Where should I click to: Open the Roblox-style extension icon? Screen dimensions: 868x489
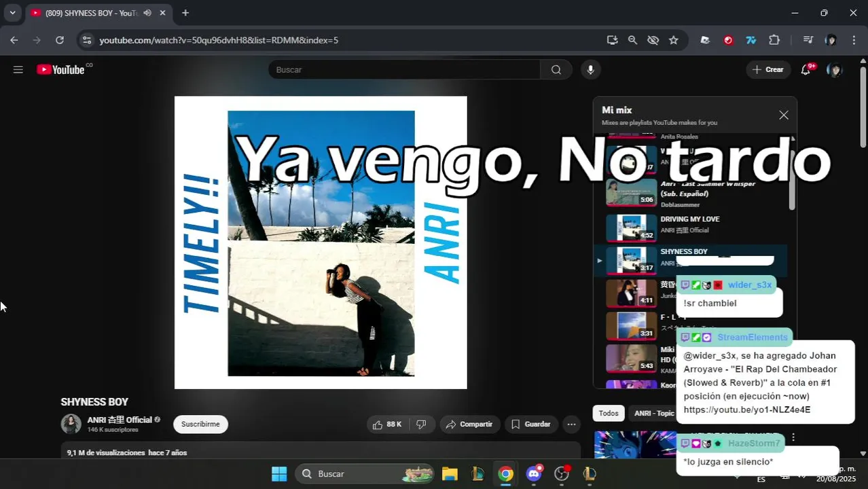(705, 40)
